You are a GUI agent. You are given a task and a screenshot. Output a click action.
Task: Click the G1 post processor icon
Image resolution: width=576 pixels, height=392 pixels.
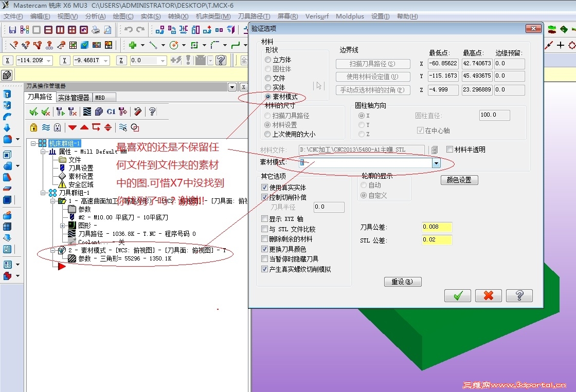pos(111,111)
